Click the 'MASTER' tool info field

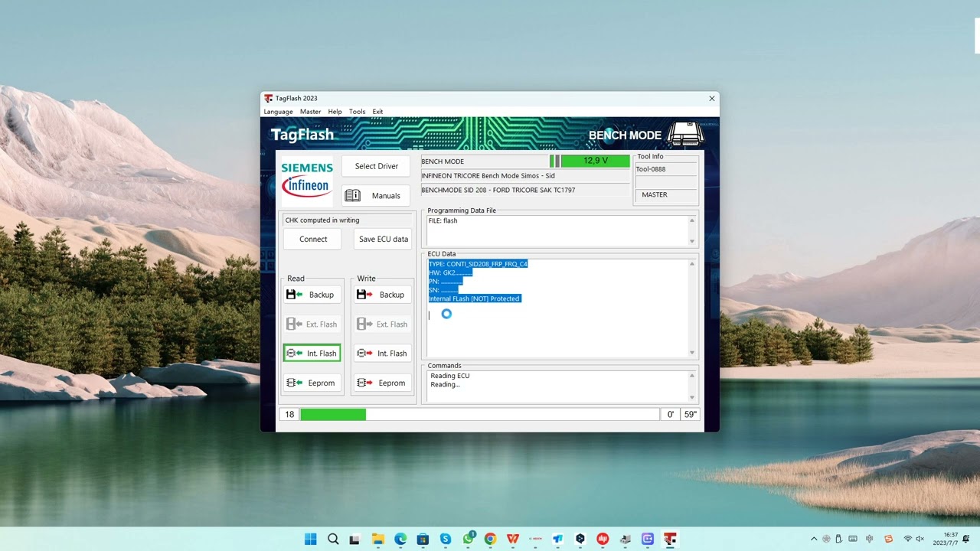[x=665, y=194]
